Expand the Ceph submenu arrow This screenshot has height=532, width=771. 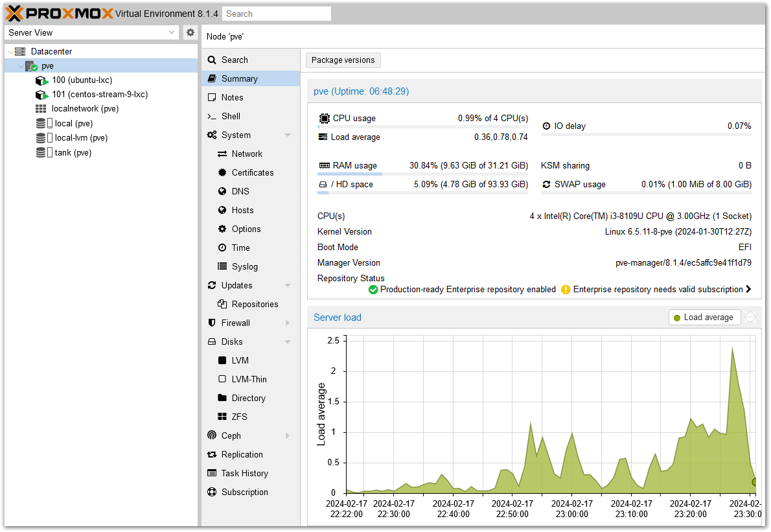click(288, 436)
